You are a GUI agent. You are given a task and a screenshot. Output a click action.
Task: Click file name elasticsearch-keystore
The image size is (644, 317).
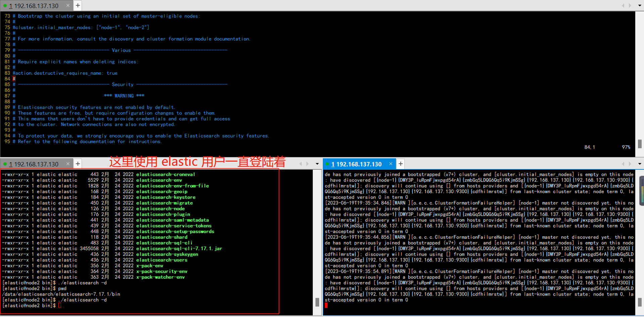click(166, 197)
